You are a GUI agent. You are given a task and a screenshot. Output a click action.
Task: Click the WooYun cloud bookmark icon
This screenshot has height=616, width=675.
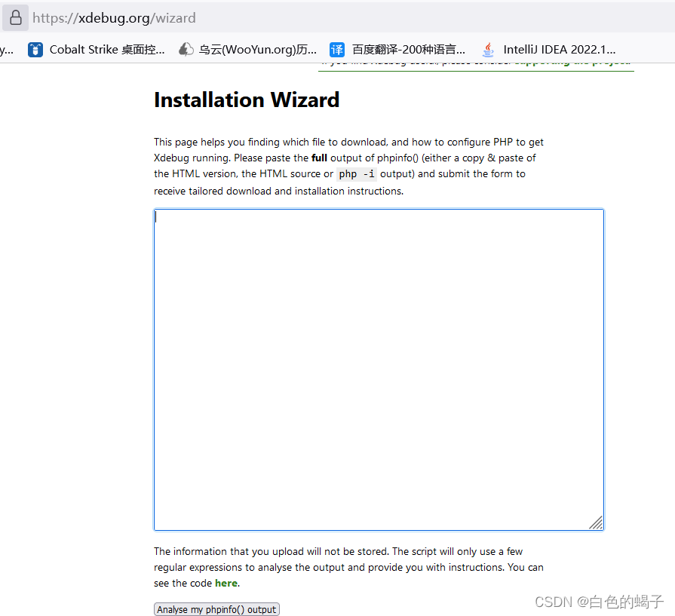coord(186,50)
